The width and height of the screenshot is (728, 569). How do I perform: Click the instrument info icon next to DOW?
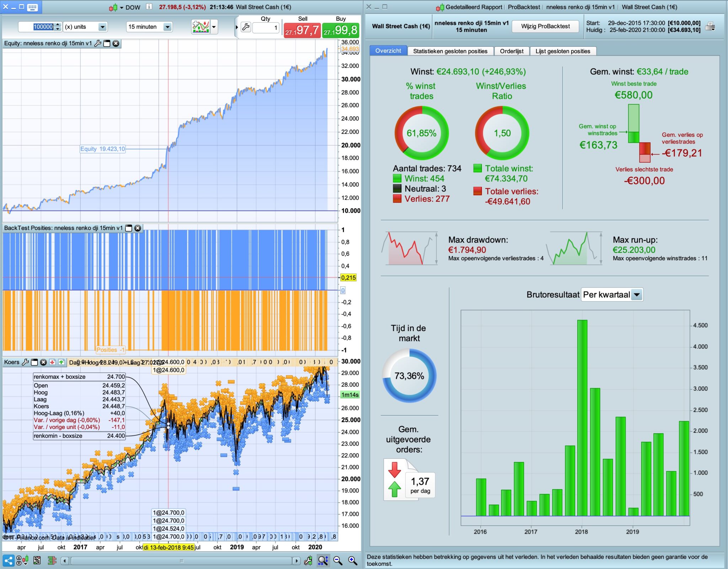pyautogui.click(x=149, y=7)
